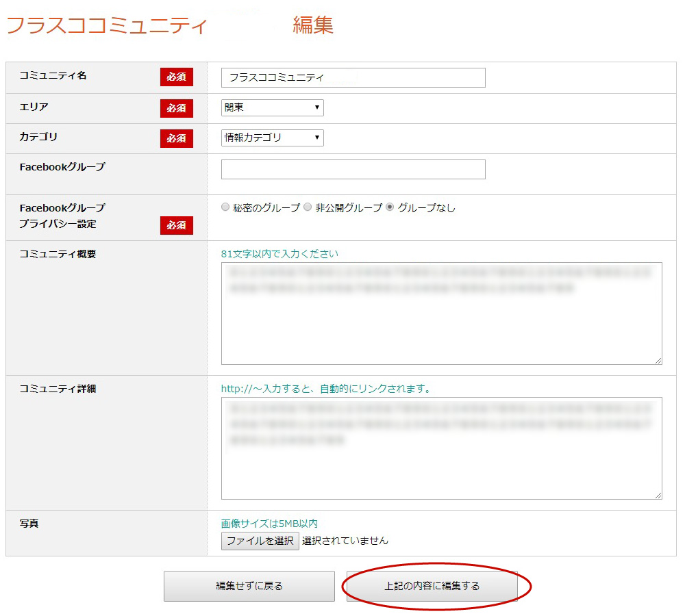Click the Facebookグループ row label
Image resolution: width=685 pixels, height=616 pixels.
tap(62, 167)
